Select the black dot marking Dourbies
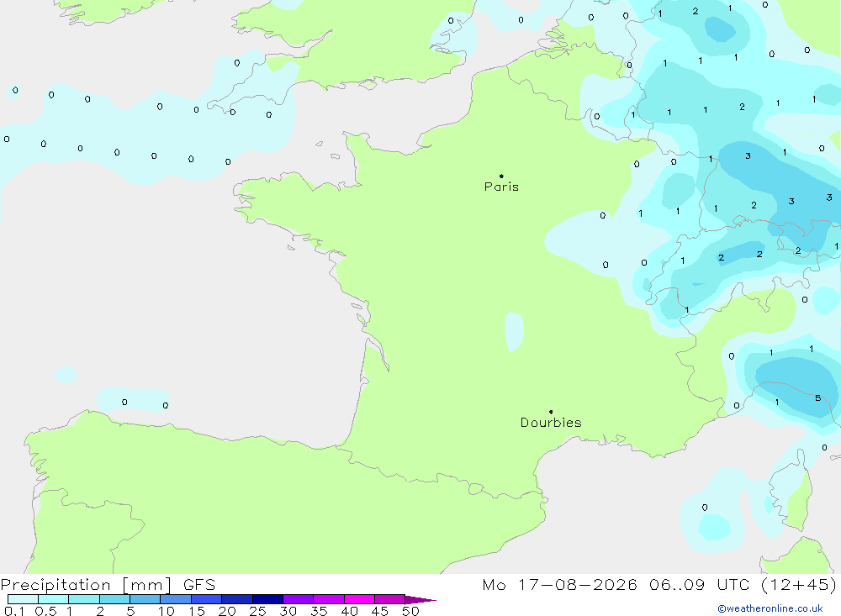Screen dimensions: 841x616 (551, 412)
